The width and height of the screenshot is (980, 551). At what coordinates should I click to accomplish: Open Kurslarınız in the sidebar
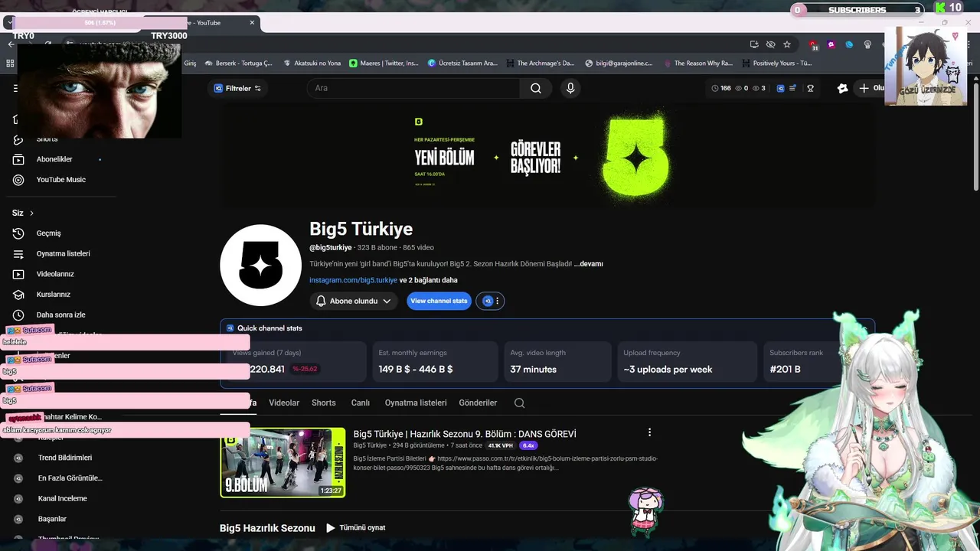53,295
